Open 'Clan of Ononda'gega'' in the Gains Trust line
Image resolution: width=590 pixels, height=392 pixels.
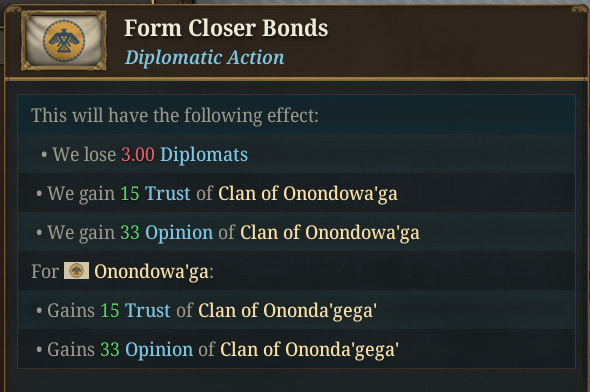[287, 311]
